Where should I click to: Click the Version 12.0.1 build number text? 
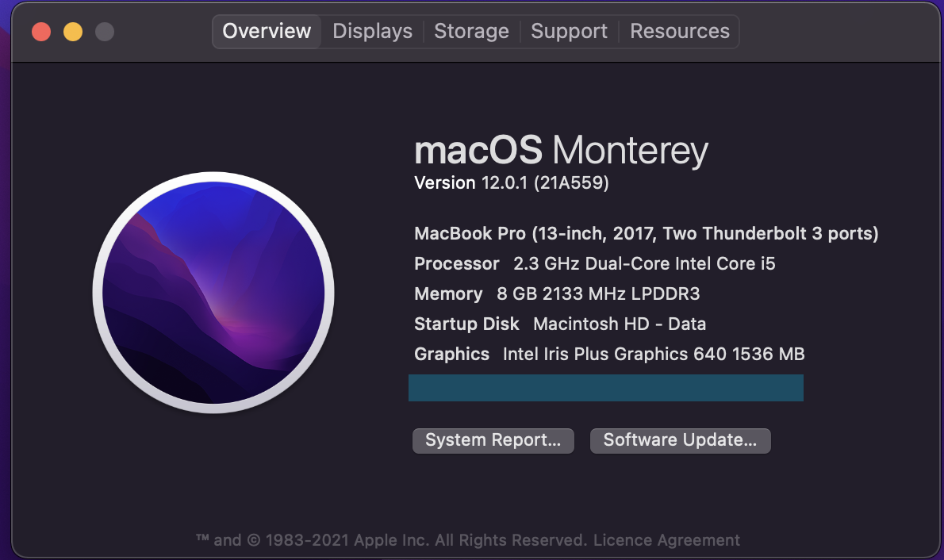512,183
